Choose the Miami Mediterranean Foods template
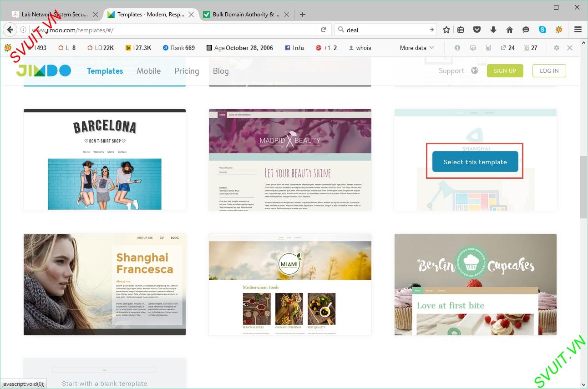Screen dimensions: 588x389 click(290, 285)
